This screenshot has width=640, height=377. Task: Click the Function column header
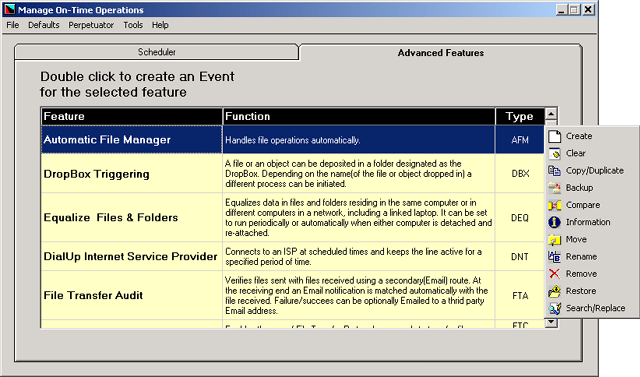coord(359,116)
